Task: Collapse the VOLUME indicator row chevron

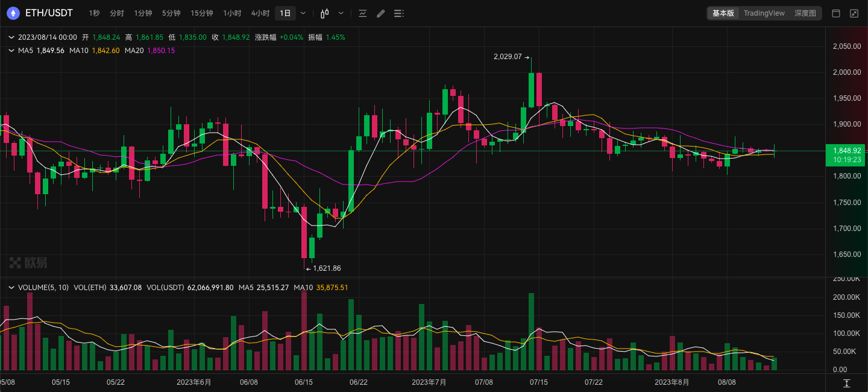Action: point(11,288)
